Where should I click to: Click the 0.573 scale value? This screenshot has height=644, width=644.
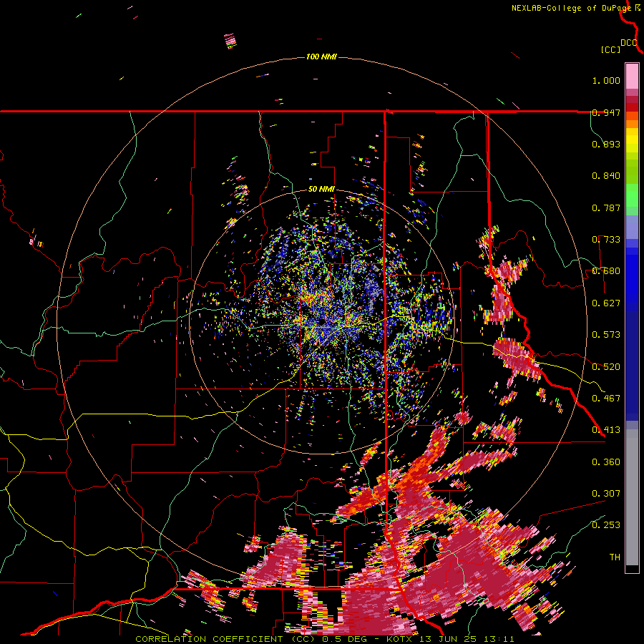pyautogui.click(x=606, y=335)
